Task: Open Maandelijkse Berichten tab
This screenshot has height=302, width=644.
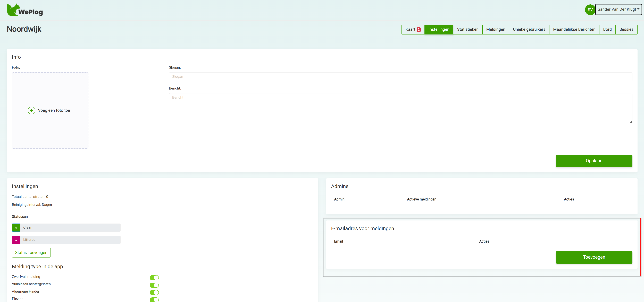Action: click(574, 30)
